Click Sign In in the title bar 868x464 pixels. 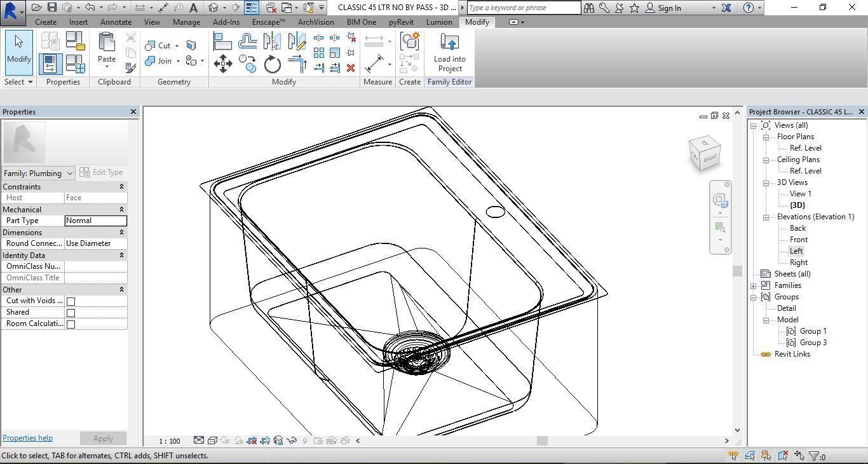[670, 8]
